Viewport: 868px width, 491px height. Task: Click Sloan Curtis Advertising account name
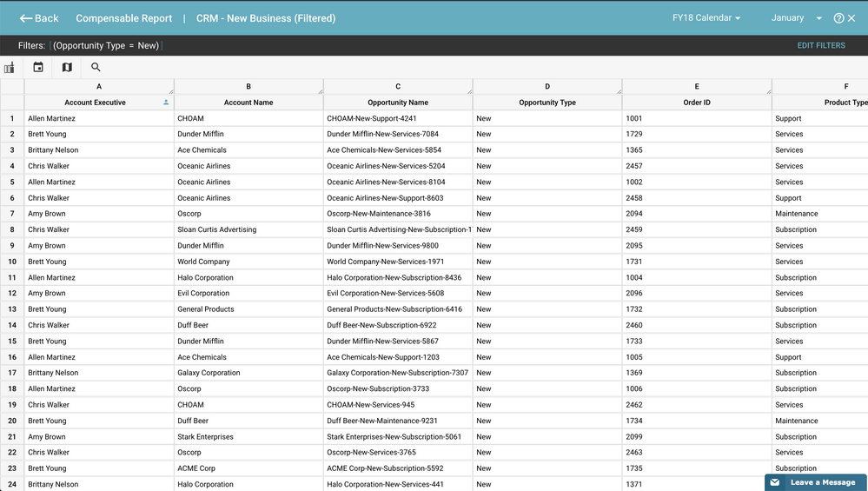click(x=248, y=229)
